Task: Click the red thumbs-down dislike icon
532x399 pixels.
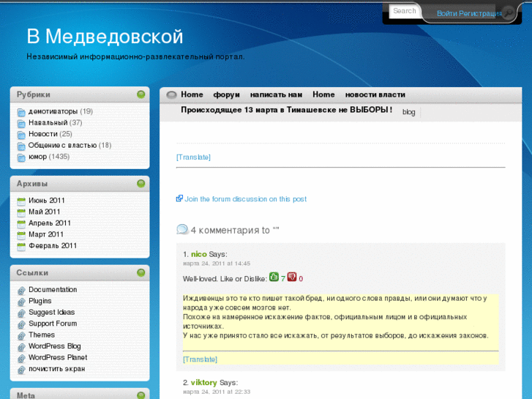Action: 292,277
